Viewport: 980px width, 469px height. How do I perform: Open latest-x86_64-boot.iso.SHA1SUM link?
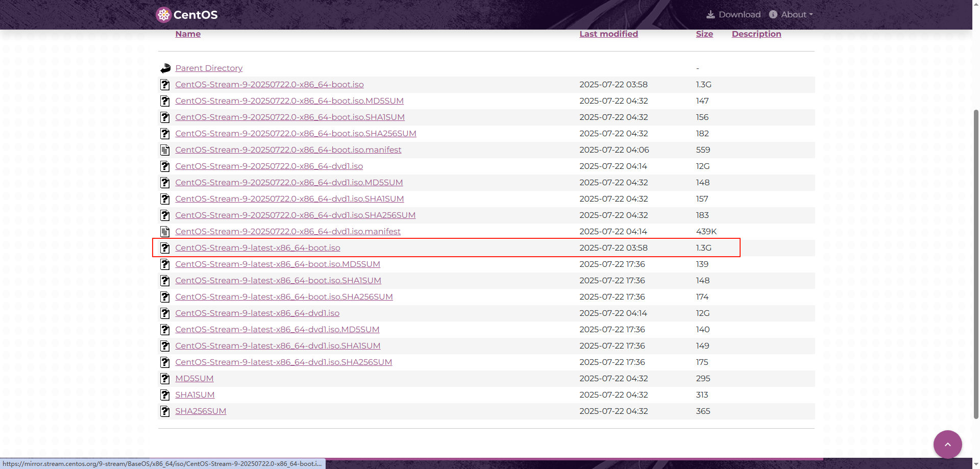(x=278, y=280)
